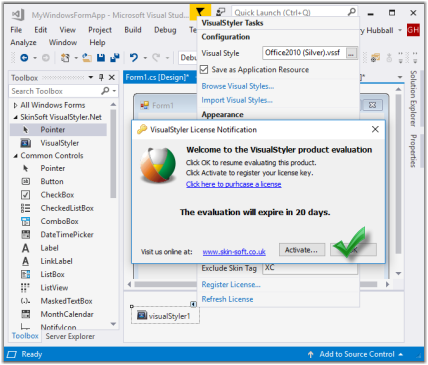Image resolution: width=428 pixels, height=365 pixels.
Task: Select the ComboBox control
Action: [x=58, y=221]
